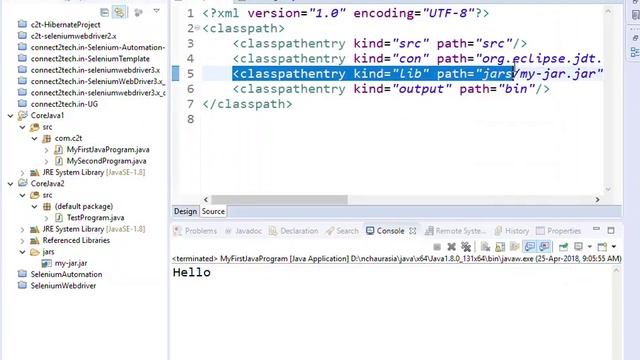
Task: Open the Problems view tab
Action: coord(195,231)
